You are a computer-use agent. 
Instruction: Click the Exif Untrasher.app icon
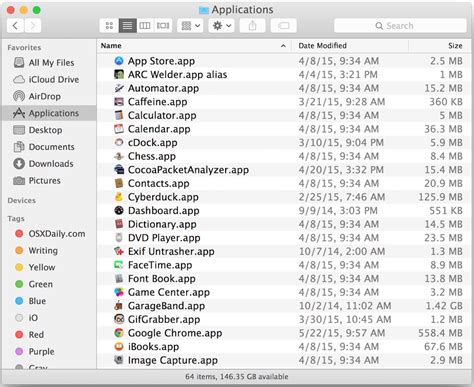[119, 251]
